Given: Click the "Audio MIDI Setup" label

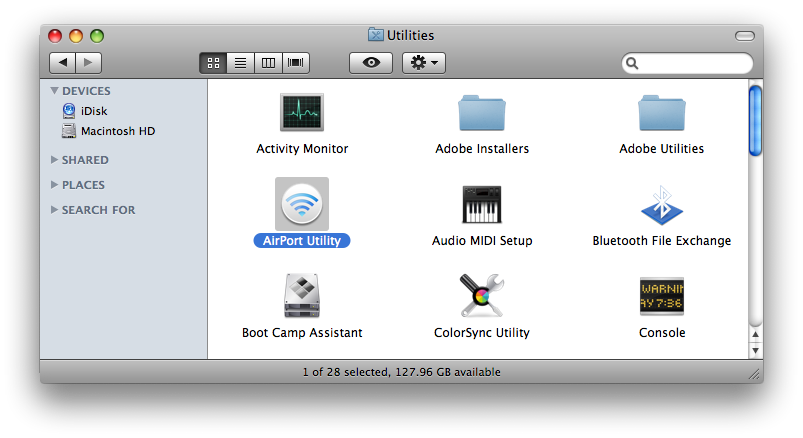Looking at the screenshot, I should 482,241.
